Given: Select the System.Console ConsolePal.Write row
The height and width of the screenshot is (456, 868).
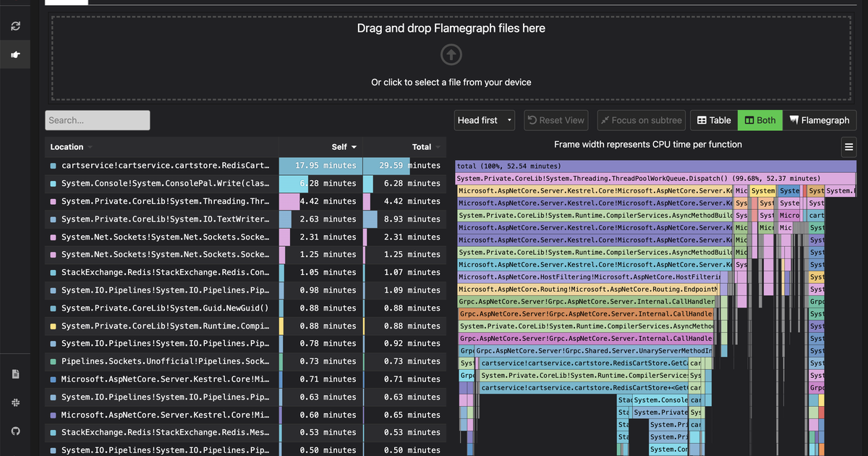Looking at the screenshot, I should coord(245,184).
